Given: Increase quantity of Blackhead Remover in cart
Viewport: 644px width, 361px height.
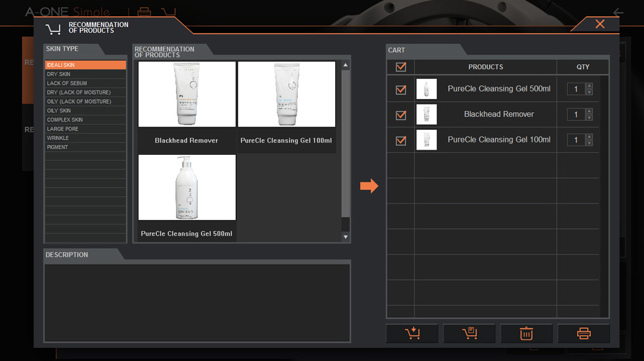Looking at the screenshot, I should point(589,111).
